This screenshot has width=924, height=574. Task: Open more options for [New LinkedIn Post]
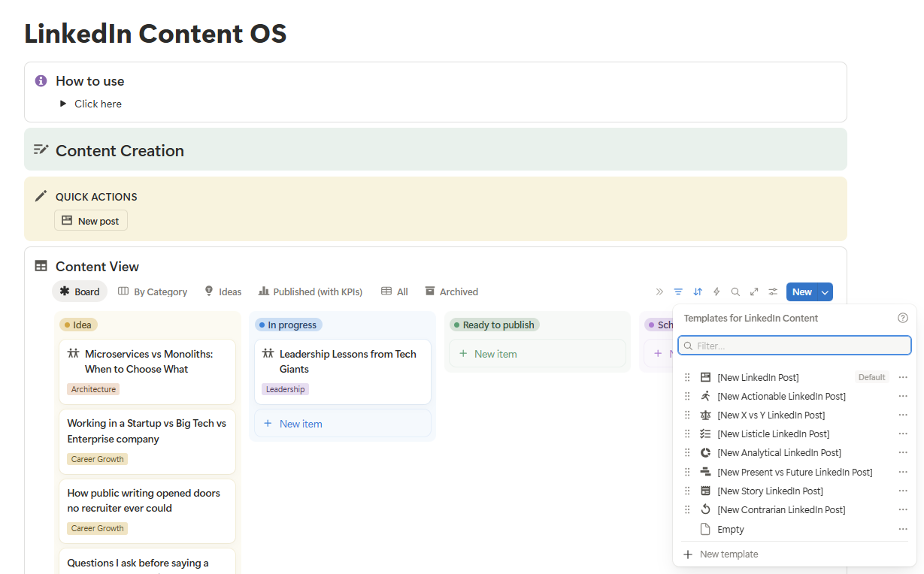click(x=903, y=377)
